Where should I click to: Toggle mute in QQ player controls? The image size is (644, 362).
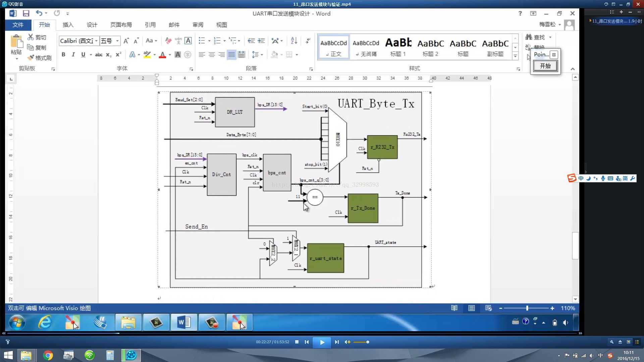347,342
